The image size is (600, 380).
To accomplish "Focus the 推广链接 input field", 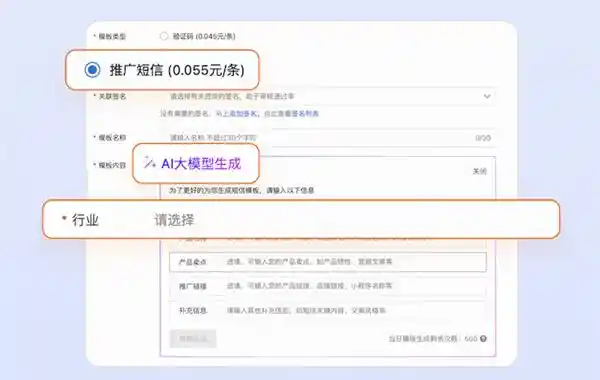I will click(328, 286).
